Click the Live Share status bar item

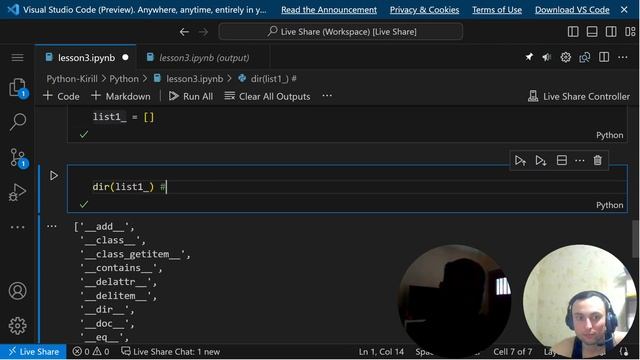click(x=33, y=351)
